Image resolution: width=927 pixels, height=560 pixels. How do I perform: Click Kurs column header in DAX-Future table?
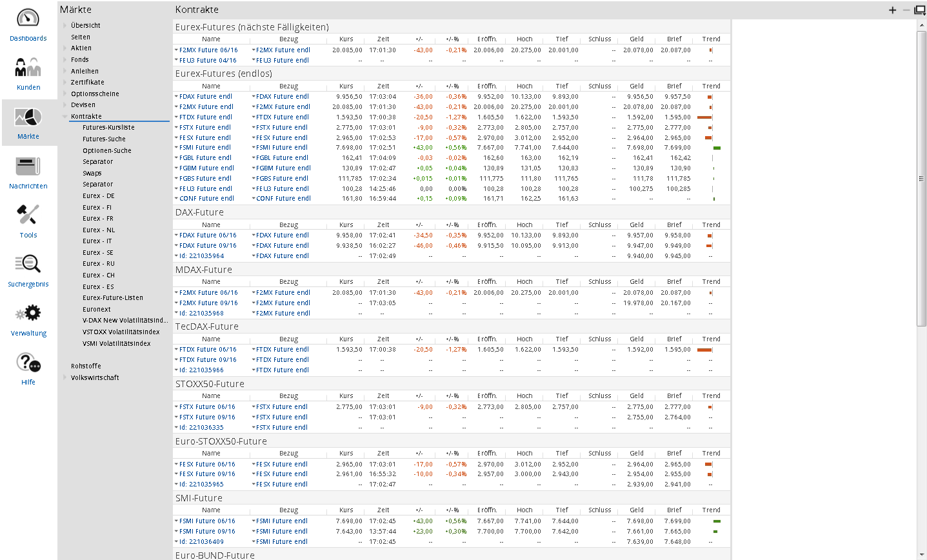[346, 225]
